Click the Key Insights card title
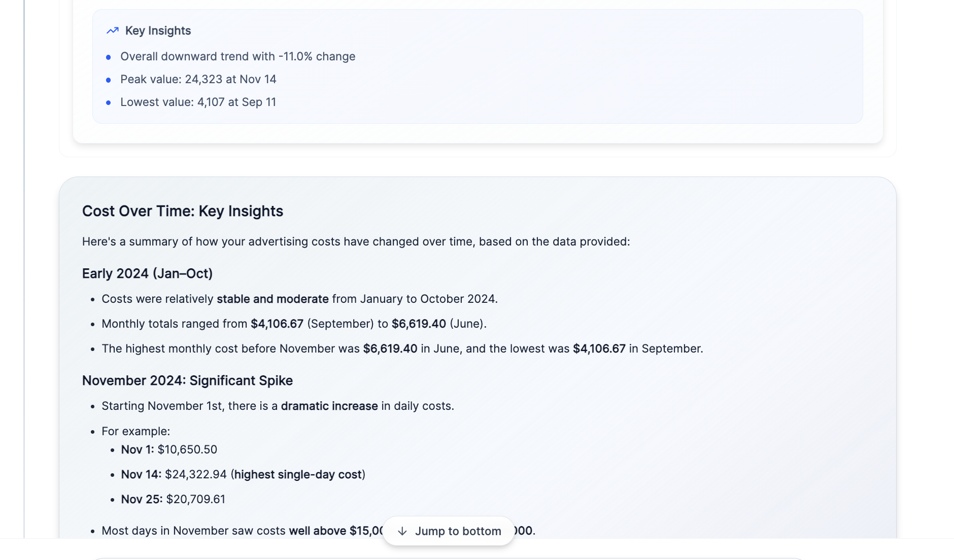954x560 pixels. (158, 30)
